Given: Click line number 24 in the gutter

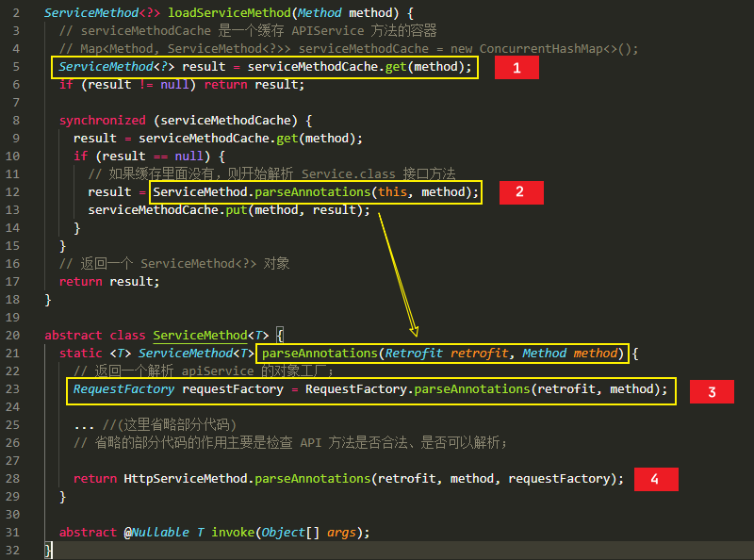Looking at the screenshot, I should point(12,407).
